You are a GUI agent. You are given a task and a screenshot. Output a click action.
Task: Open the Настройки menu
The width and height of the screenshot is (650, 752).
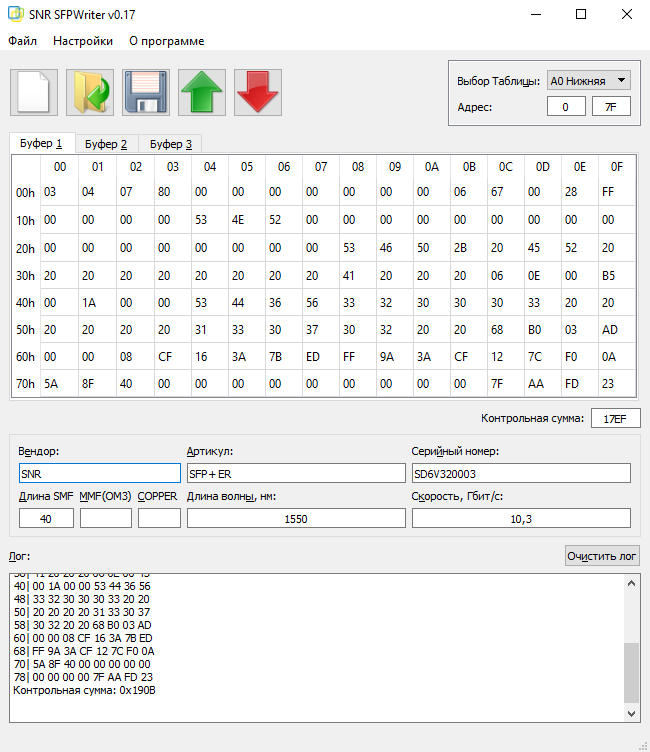tap(83, 41)
